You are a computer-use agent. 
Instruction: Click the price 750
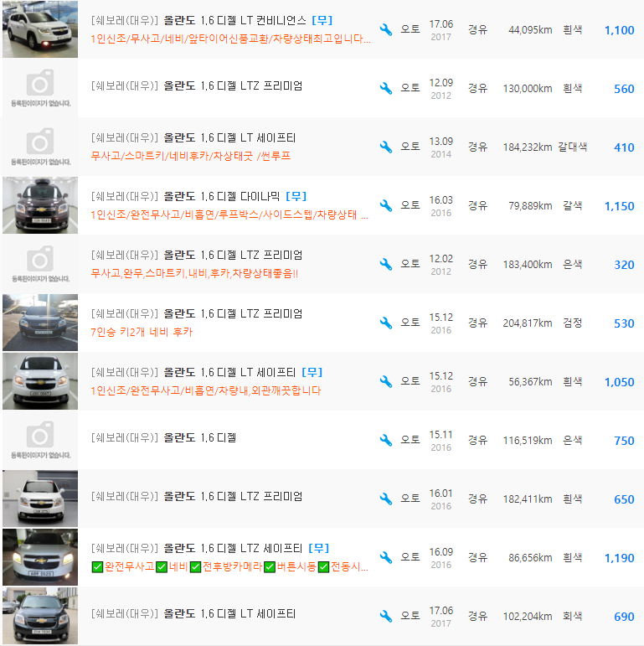(x=624, y=441)
